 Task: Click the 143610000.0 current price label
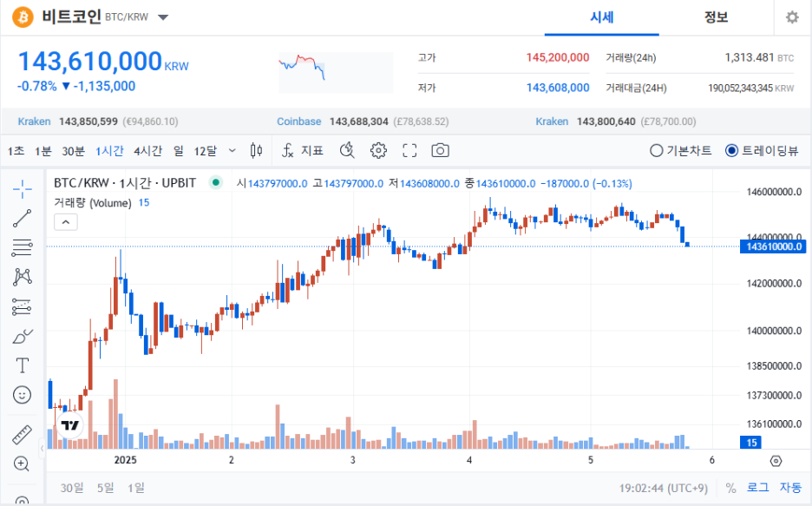(x=773, y=246)
